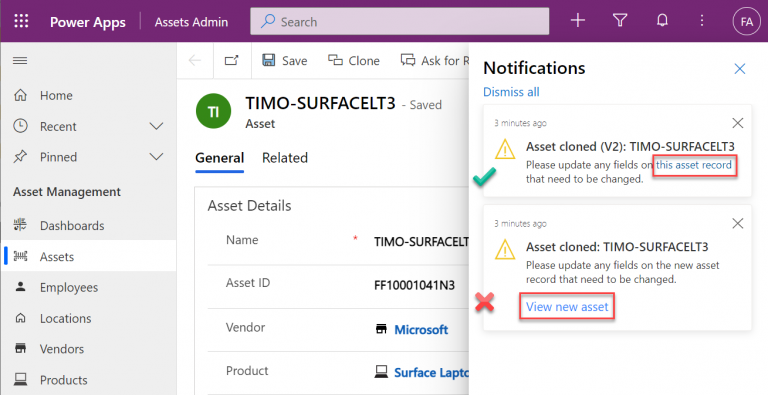
Task: Open the vertical ellipsis more options menu
Action: (702, 21)
